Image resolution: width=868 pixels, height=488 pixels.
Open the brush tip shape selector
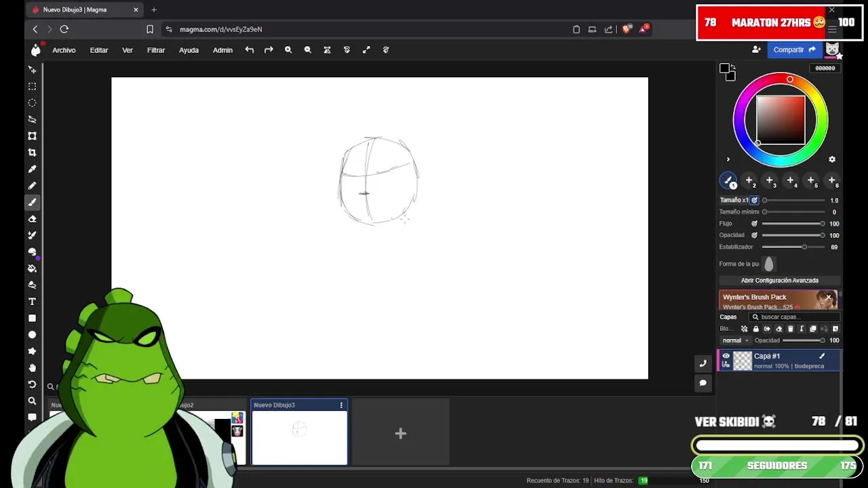[x=768, y=264]
